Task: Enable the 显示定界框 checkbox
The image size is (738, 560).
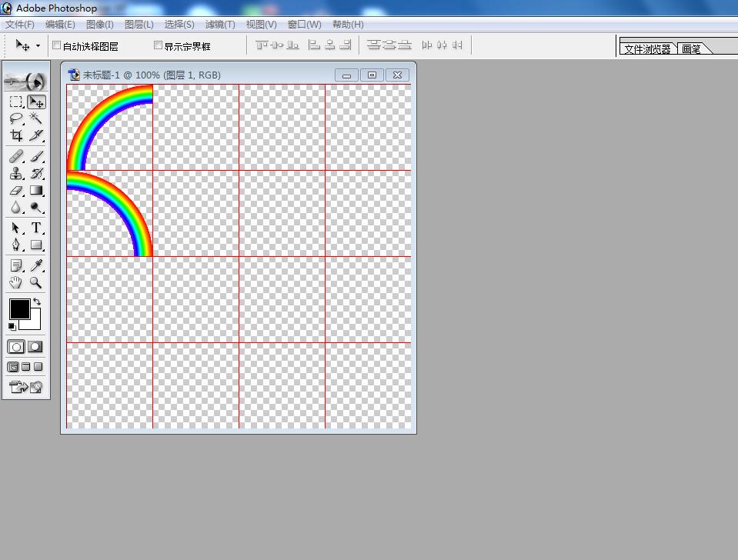Action: [x=159, y=45]
